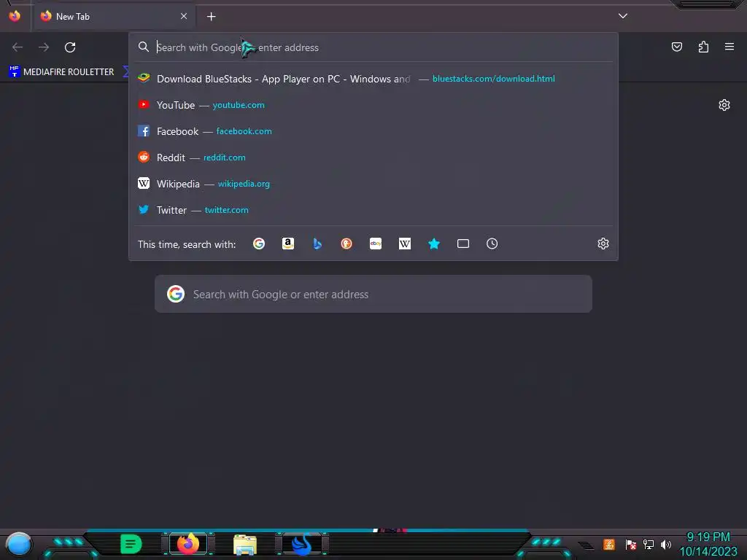The image size is (747, 560).
Task: Search this time with Wikipedia icon
Action: tap(404, 244)
